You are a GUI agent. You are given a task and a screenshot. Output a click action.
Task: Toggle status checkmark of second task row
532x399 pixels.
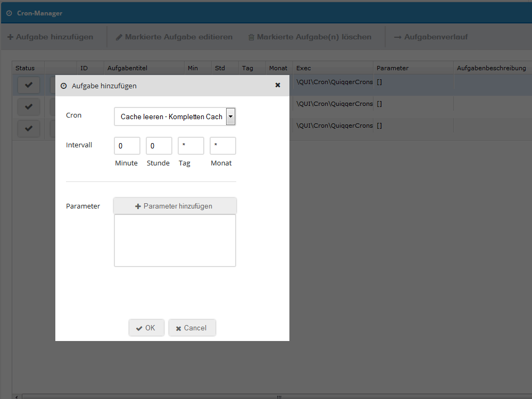[x=29, y=106]
